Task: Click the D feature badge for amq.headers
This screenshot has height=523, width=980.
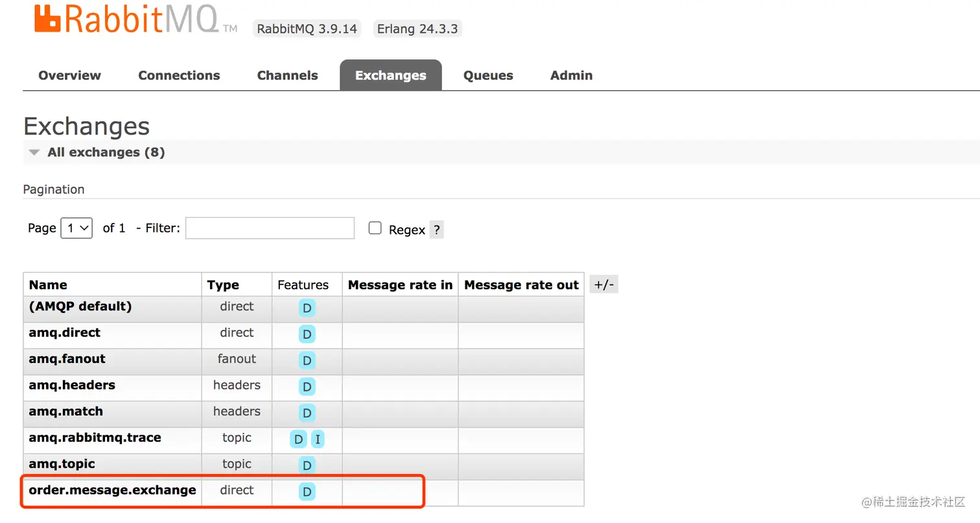Action: pyautogui.click(x=307, y=387)
